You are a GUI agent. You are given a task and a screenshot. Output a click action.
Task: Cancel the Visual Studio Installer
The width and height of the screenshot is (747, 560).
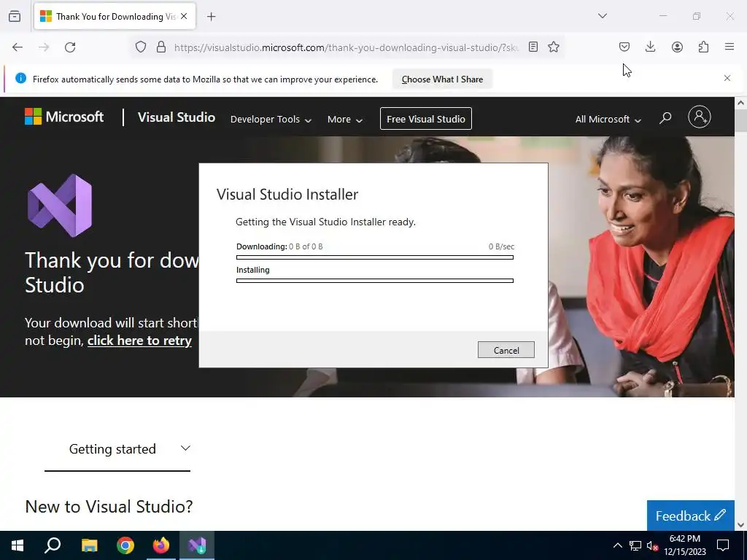[506, 350]
